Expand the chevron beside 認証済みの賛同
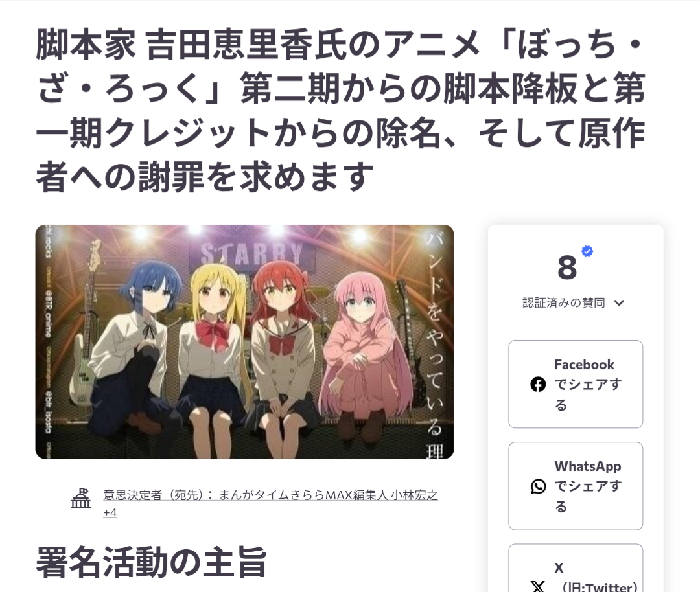700x592 pixels. [619, 303]
